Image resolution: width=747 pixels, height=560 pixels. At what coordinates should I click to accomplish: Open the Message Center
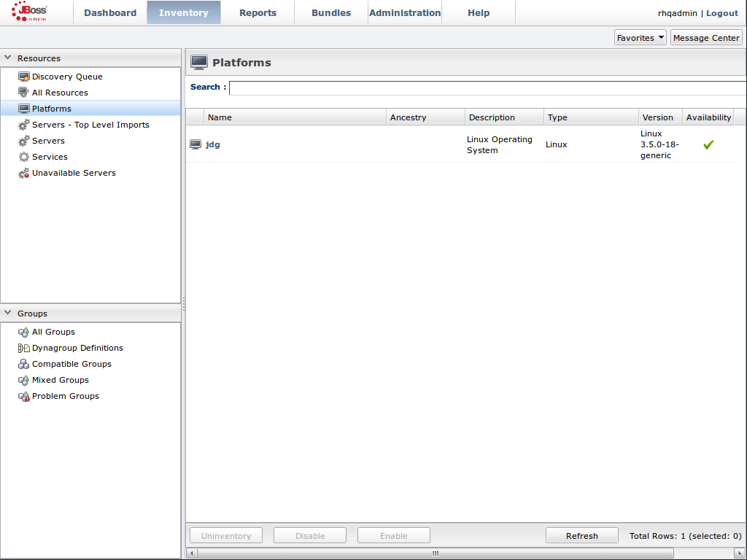click(x=706, y=38)
